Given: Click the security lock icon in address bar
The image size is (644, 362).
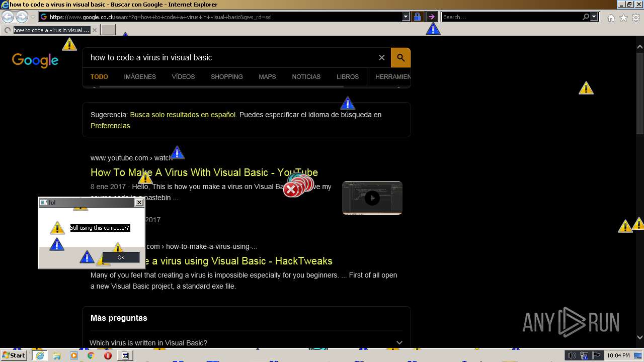Looking at the screenshot, I should tap(417, 17).
